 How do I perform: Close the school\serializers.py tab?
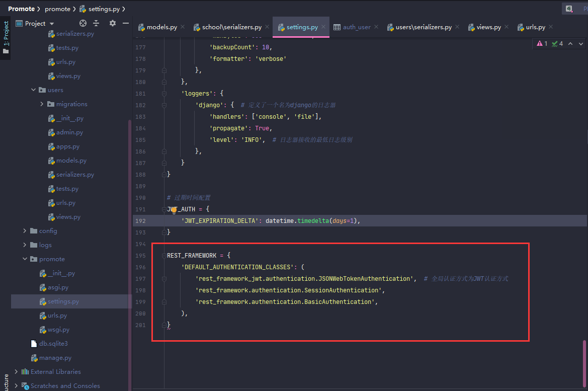267,27
